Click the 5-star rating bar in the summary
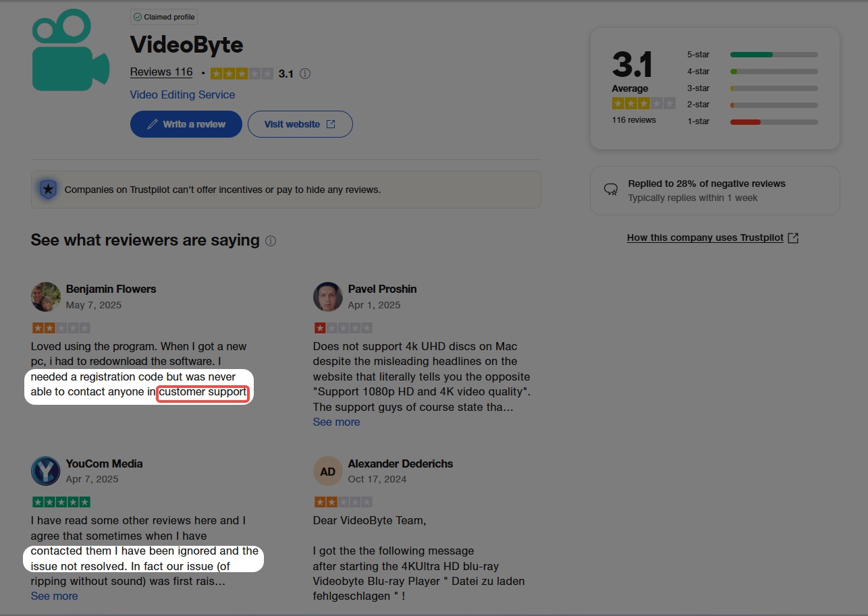868x616 pixels. [773, 54]
